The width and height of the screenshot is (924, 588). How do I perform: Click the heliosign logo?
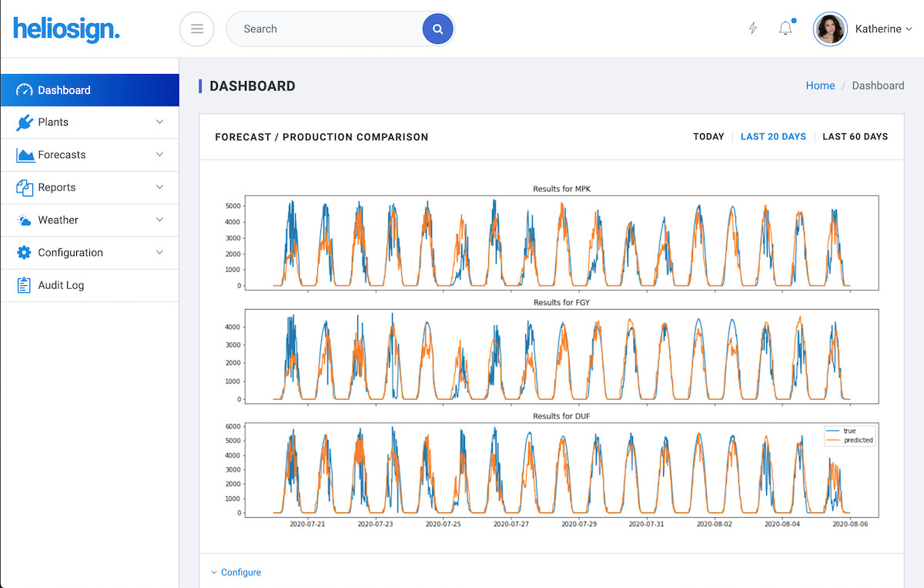66,29
